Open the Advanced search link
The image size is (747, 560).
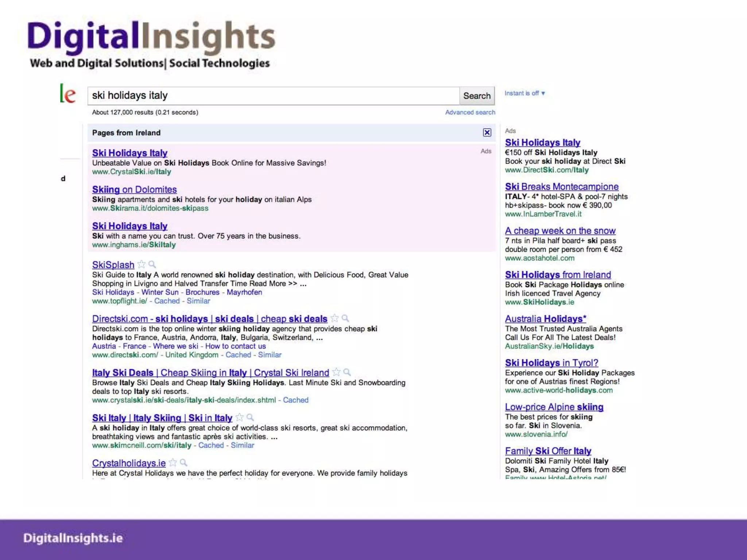coord(470,112)
